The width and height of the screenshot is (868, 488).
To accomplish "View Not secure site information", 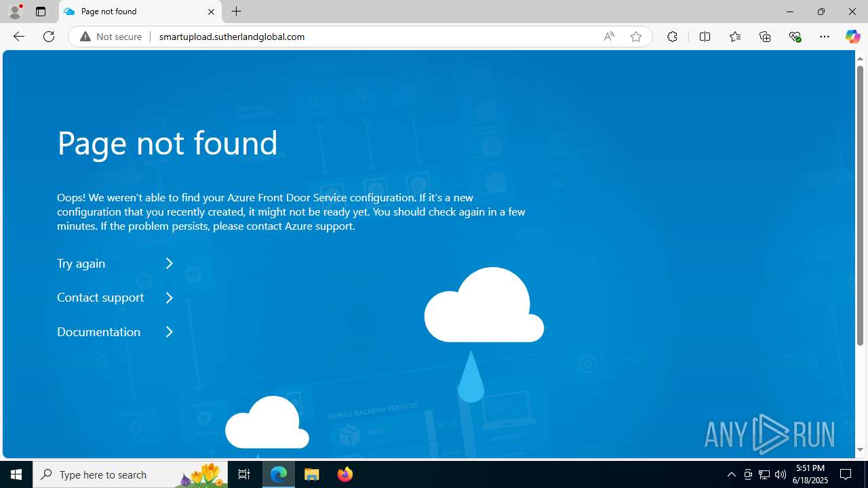I will click(111, 37).
